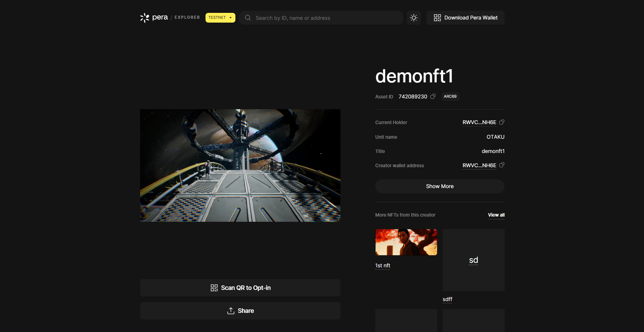Click Scan QR to Opt-in button
This screenshot has height=332, width=644.
pos(240,288)
